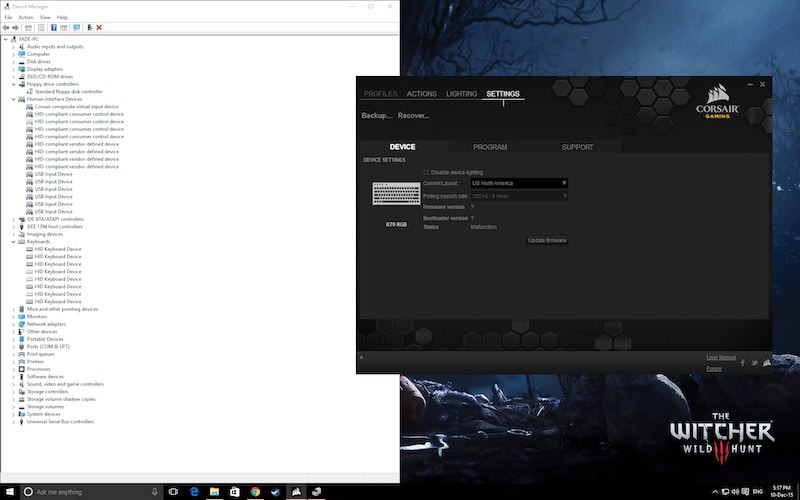Select Standard floppy disk controller
The image size is (800, 500).
(x=69, y=92)
